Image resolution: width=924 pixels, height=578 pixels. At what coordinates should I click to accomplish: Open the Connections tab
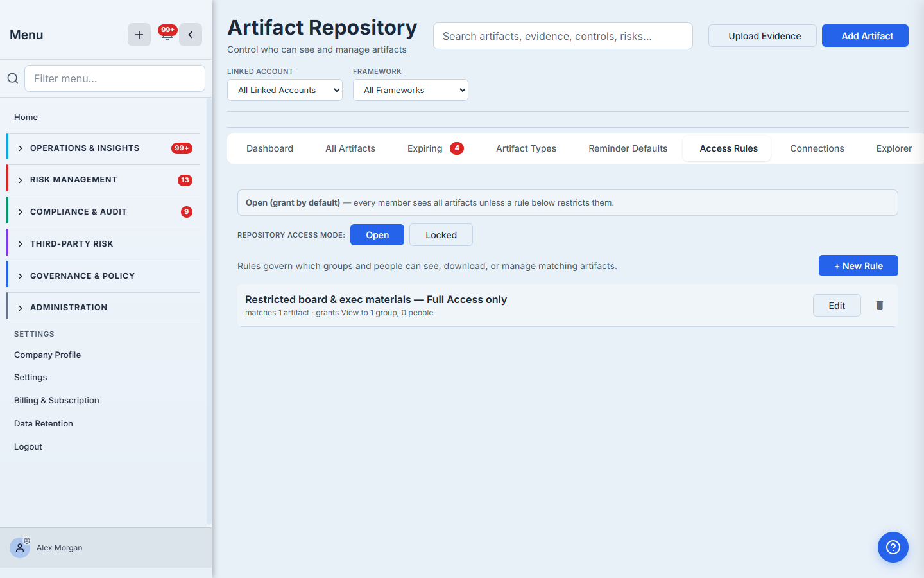pos(817,148)
